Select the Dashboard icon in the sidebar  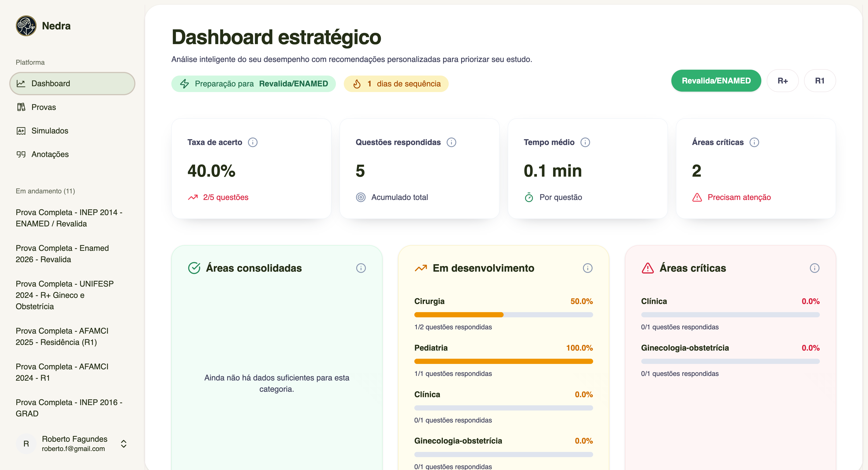pyautogui.click(x=21, y=83)
